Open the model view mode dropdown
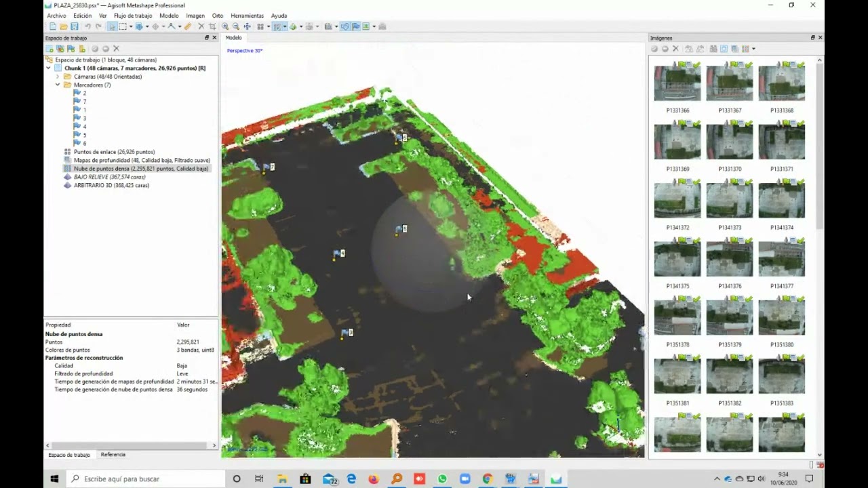This screenshot has width=868, height=488. pyautogui.click(x=301, y=26)
